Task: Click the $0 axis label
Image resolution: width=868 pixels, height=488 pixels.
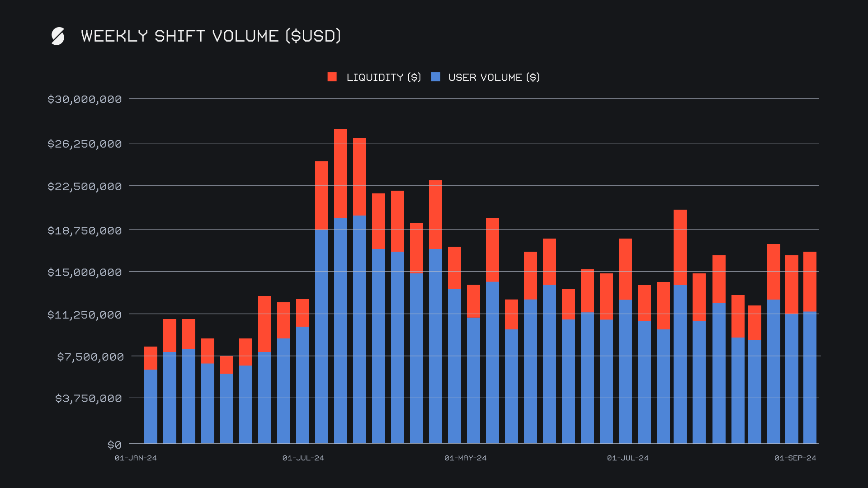Action: pos(114,445)
